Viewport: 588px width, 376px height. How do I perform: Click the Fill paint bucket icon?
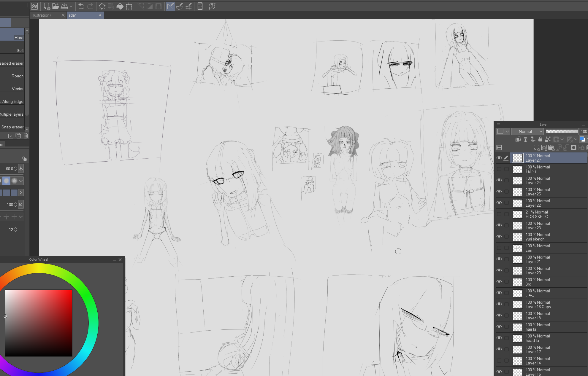click(x=120, y=6)
